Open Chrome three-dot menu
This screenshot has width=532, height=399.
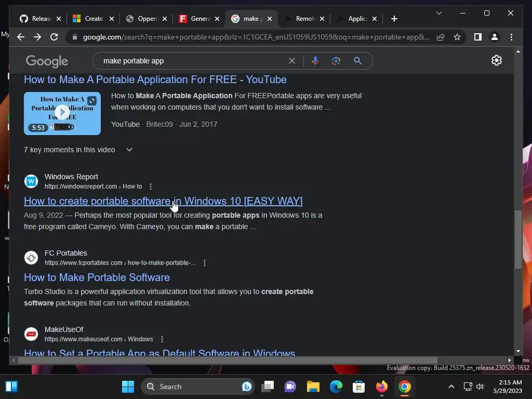click(511, 37)
